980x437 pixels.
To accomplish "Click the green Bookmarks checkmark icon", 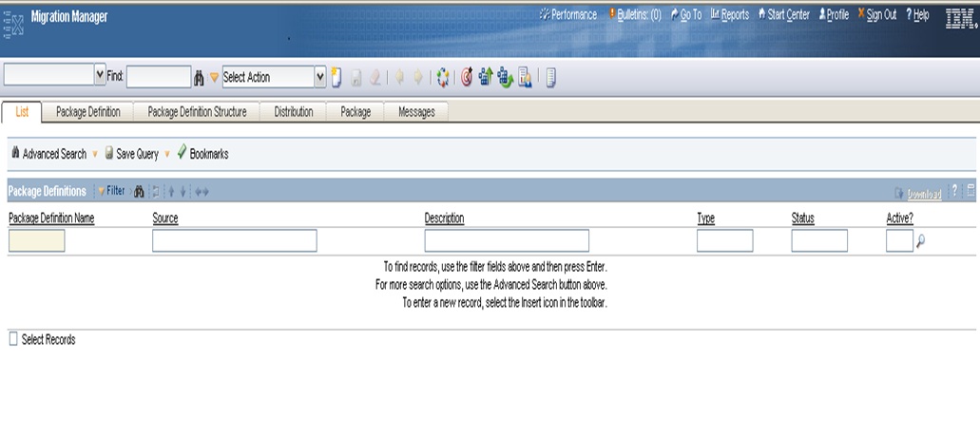I will (x=182, y=152).
